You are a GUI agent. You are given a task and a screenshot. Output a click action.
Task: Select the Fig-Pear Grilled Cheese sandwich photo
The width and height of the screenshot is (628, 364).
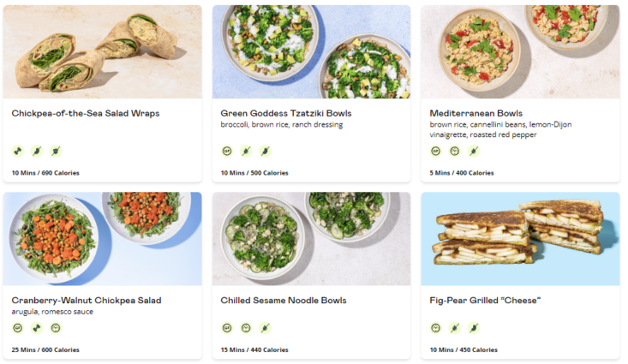tap(520, 238)
